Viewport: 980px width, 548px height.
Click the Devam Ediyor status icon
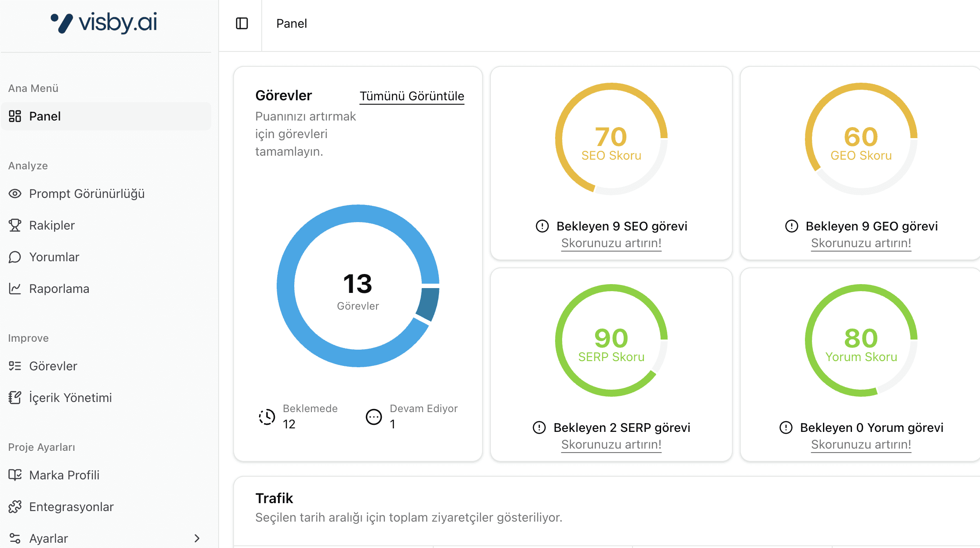point(374,416)
